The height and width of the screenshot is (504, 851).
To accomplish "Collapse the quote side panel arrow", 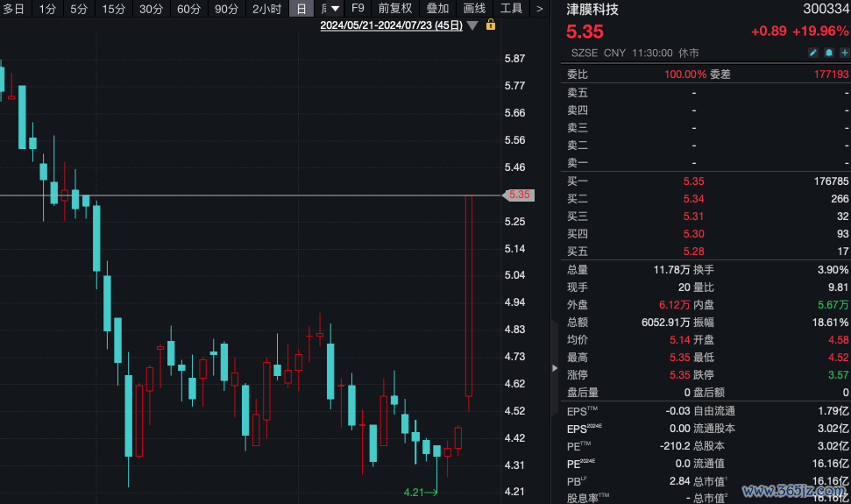I will (555, 368).
